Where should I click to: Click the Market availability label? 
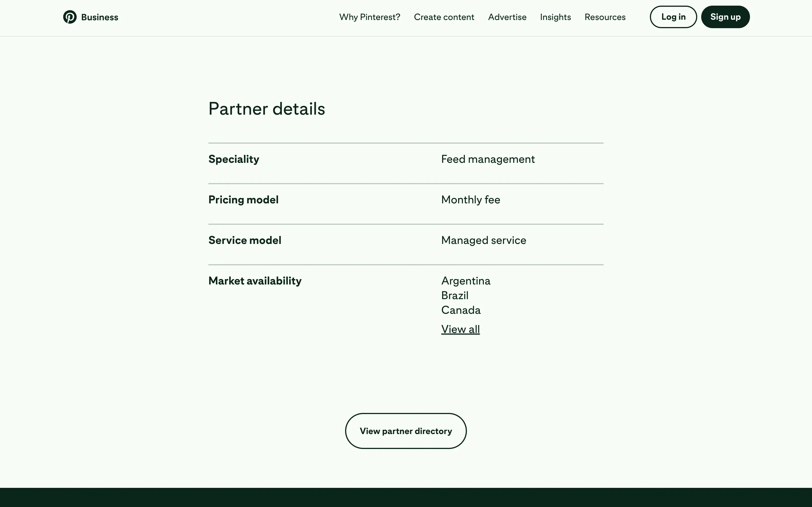[x=255, y=281]
